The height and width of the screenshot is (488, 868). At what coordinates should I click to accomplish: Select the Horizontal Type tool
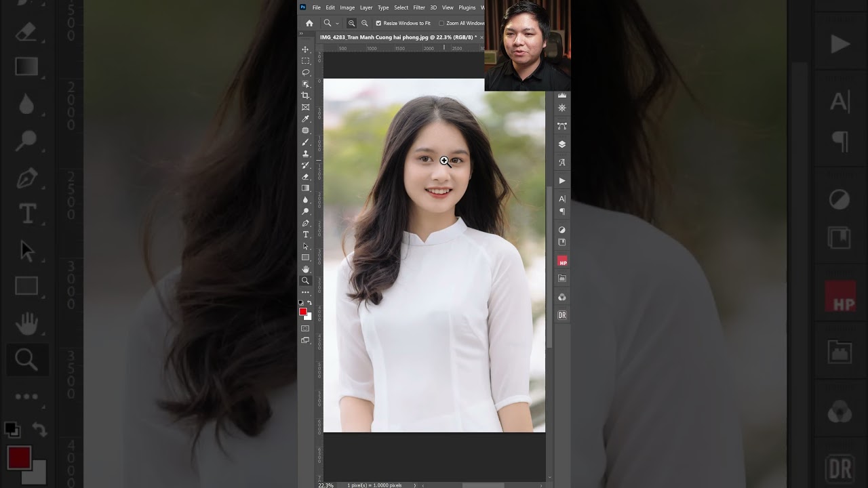pos(305,235)
